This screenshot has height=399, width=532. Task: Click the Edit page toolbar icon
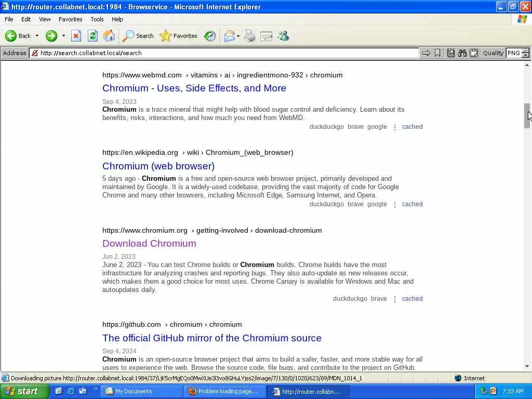tap(267, 36)
